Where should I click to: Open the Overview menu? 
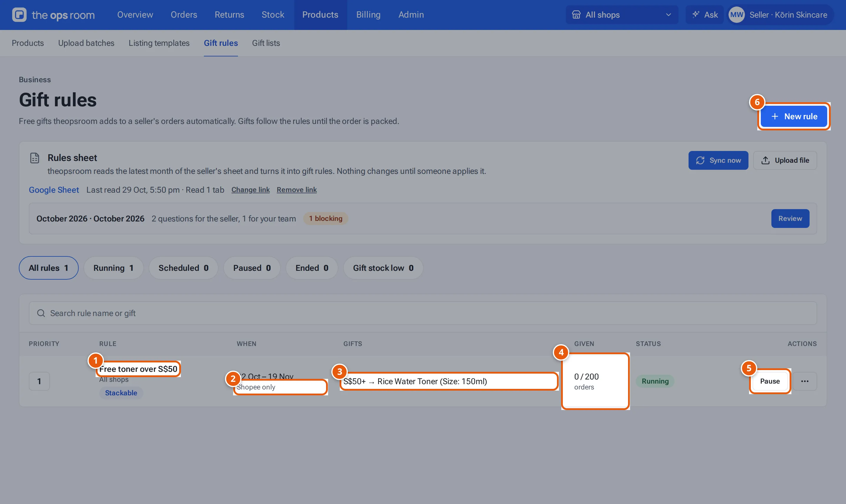[x=135, y=15]
